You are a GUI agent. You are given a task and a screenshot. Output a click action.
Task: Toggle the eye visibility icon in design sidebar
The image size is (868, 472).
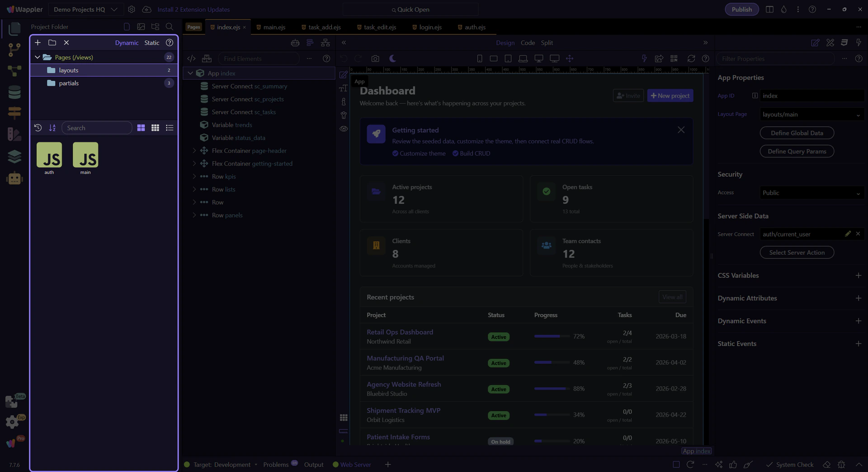click(x=344, y=129)
